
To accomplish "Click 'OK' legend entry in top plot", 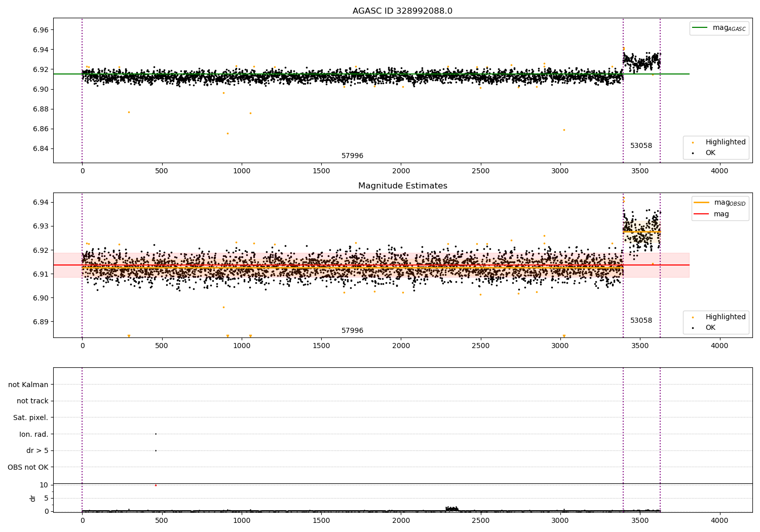I will (x=704, y=153).
